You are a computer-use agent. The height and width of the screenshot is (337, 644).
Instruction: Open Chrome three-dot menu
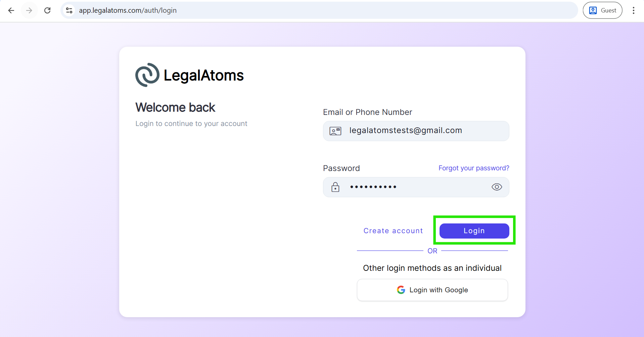(x=633, y=10)
